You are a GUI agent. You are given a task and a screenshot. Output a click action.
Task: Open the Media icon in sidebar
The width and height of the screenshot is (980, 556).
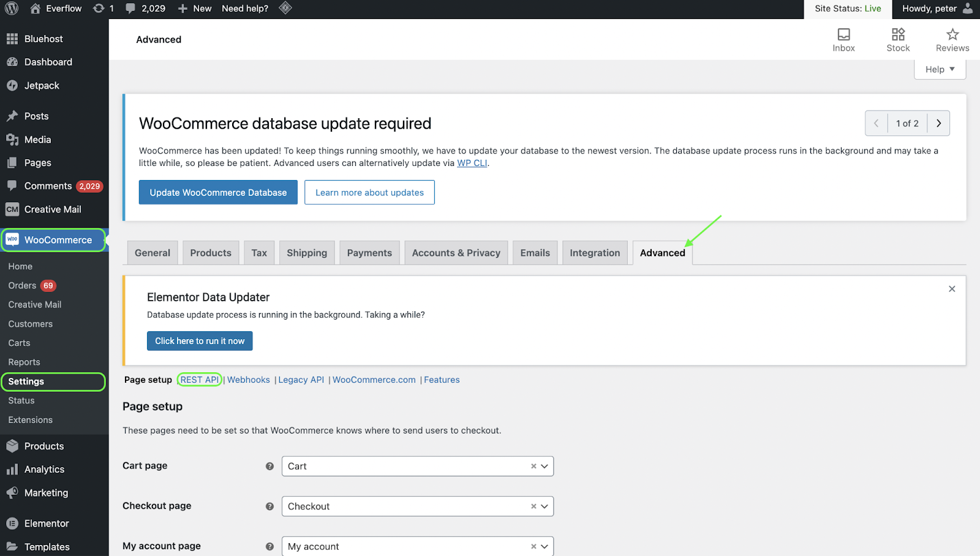click(x=12, y=140)
